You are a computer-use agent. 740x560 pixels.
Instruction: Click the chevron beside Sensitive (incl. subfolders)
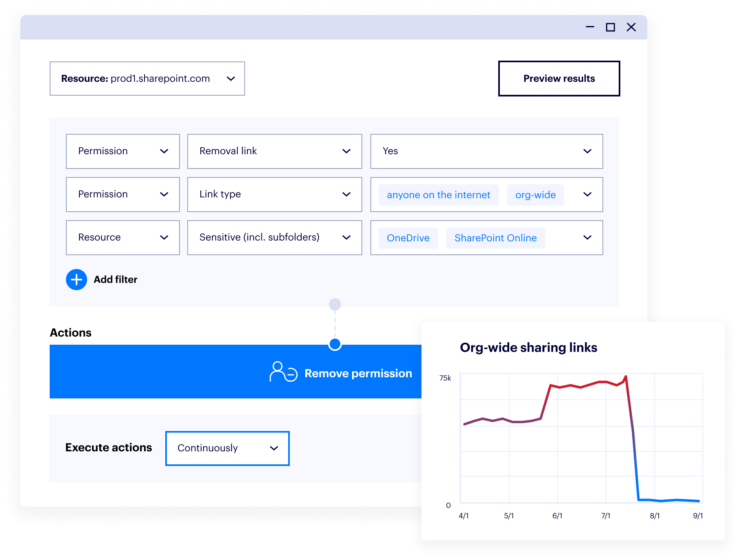click(x=346, y=237)
